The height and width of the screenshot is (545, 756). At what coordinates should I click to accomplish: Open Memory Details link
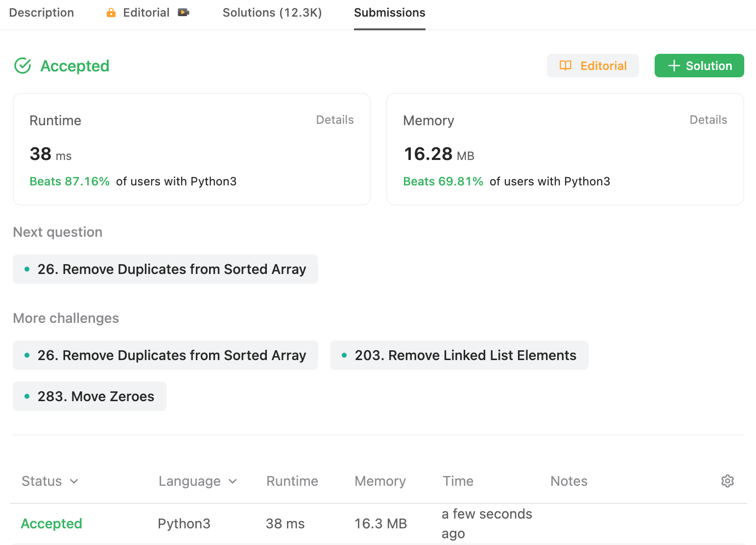tap(708, 120)
